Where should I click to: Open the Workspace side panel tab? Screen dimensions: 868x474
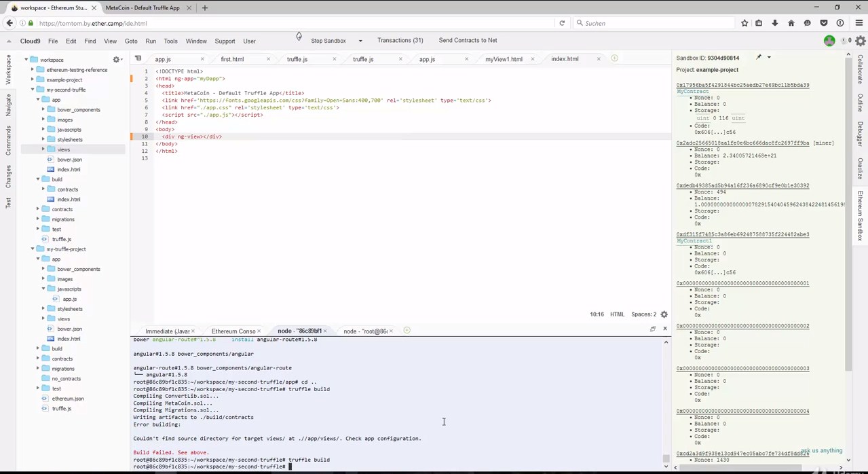coord(8,70)
